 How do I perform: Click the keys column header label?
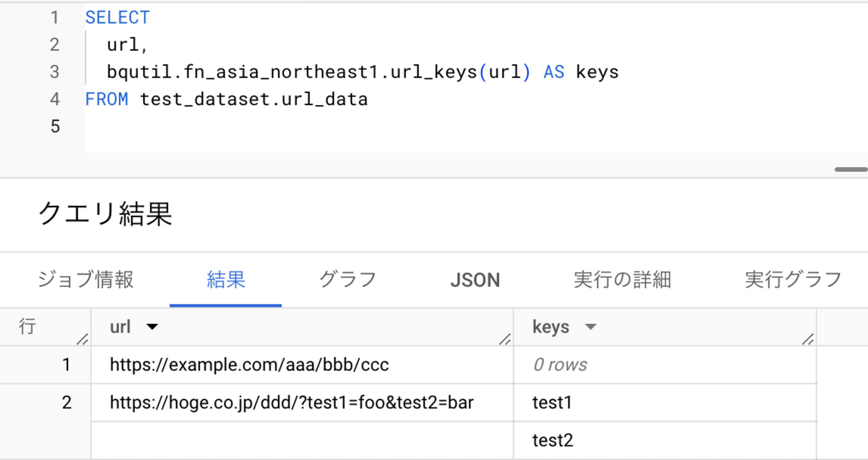pos(551,327)
